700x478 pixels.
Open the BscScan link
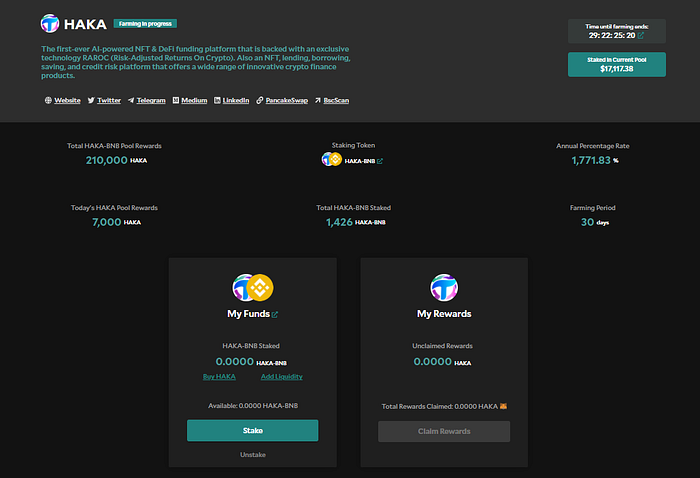click(332, 100)
